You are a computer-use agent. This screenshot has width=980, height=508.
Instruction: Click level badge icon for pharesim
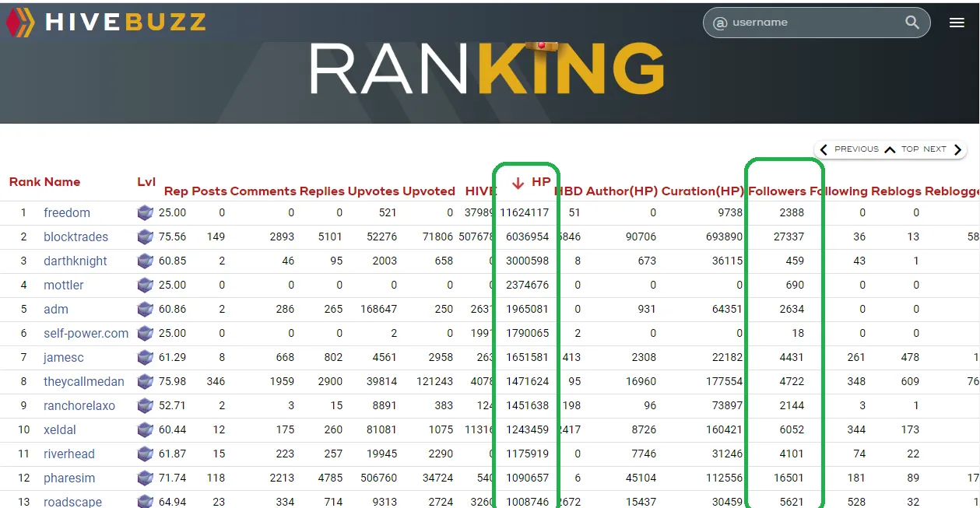click(x=145, y=478)
